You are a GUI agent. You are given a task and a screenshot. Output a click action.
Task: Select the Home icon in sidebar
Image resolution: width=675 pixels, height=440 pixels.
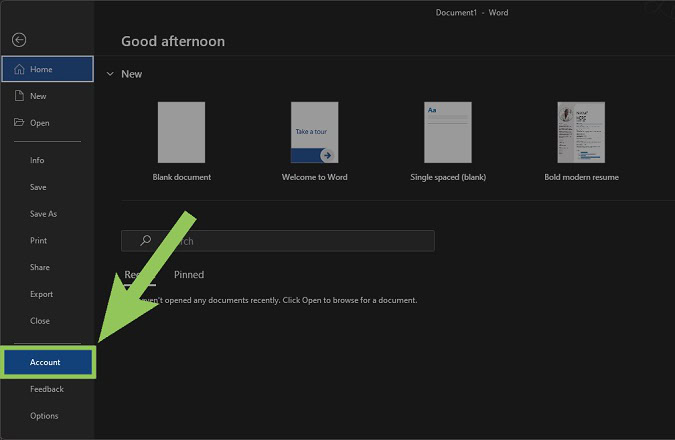18,69
